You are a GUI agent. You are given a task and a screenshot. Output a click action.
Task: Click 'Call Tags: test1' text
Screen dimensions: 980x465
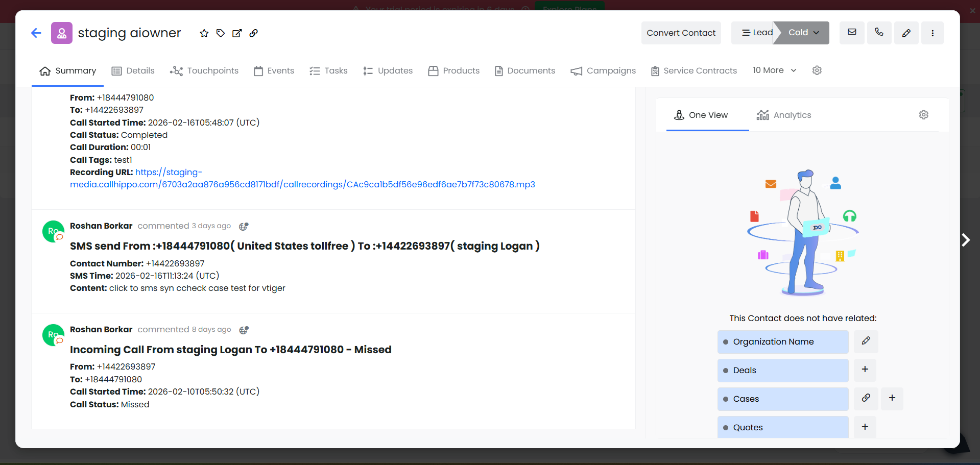click(101, 160)
